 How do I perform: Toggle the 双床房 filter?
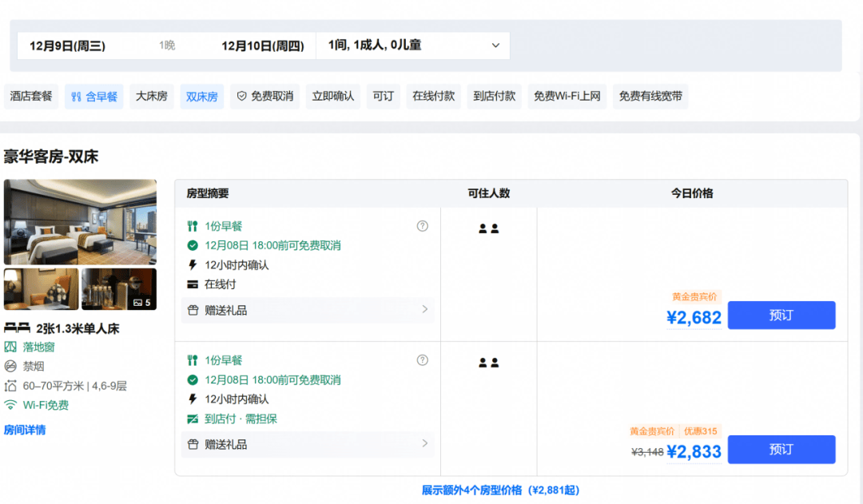pyautogui.click(x=201, y=97)
